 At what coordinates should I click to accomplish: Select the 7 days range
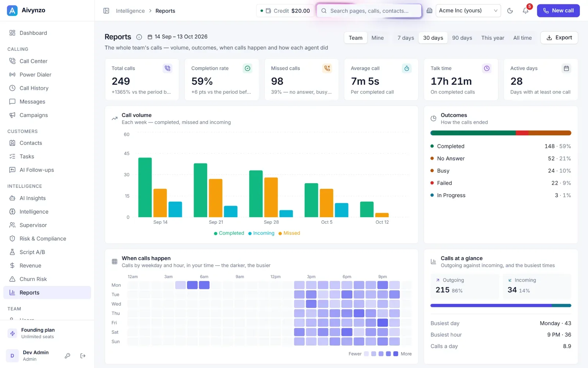[406, 38]
